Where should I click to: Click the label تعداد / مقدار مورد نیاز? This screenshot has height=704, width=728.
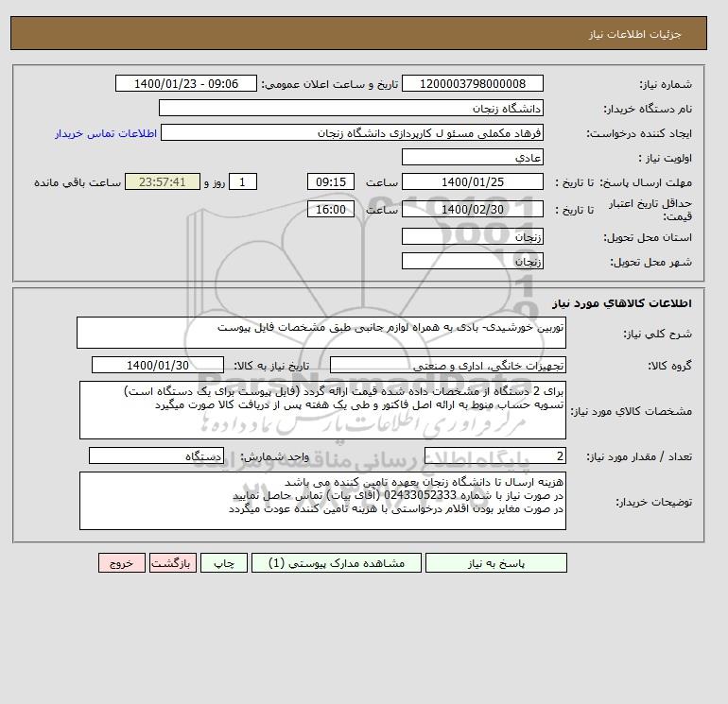point(639,456)
